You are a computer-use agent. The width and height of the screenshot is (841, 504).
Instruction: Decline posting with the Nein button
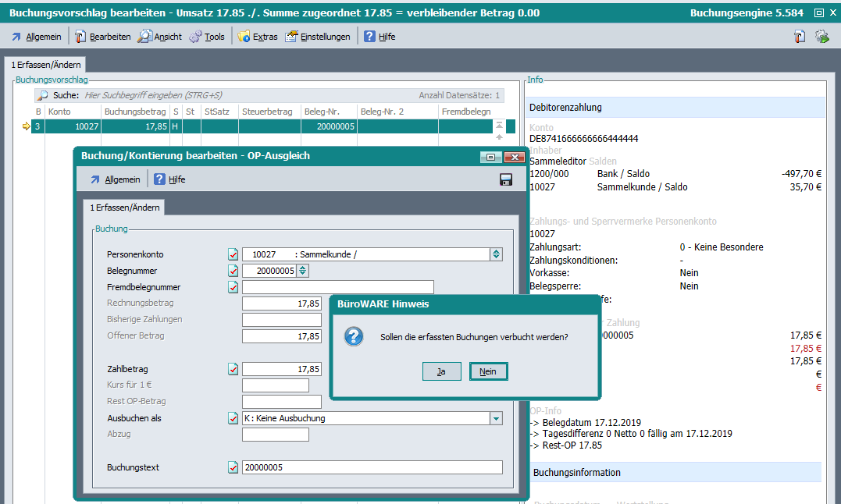click(x=488, y=371)
